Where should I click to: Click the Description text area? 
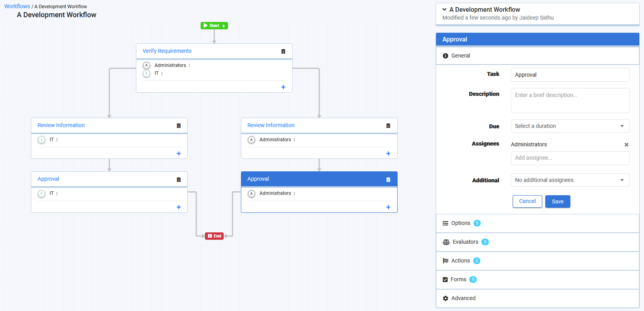(x=570, y=101)
